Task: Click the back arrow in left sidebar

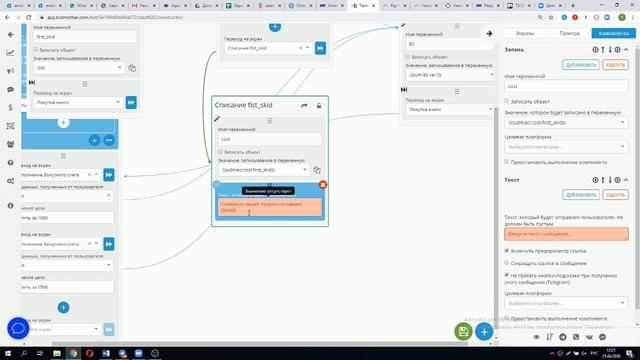Action: (11, 35)
